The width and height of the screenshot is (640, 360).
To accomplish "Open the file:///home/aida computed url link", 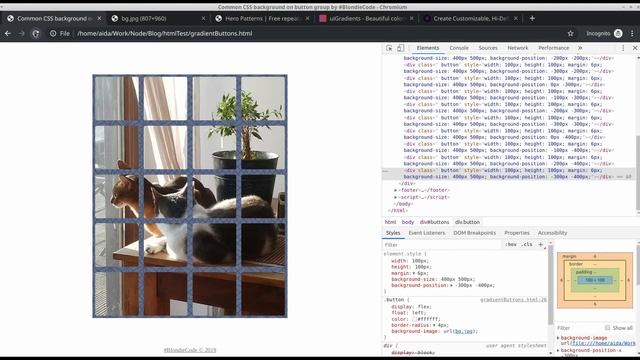I will click(x=604, y=344).
